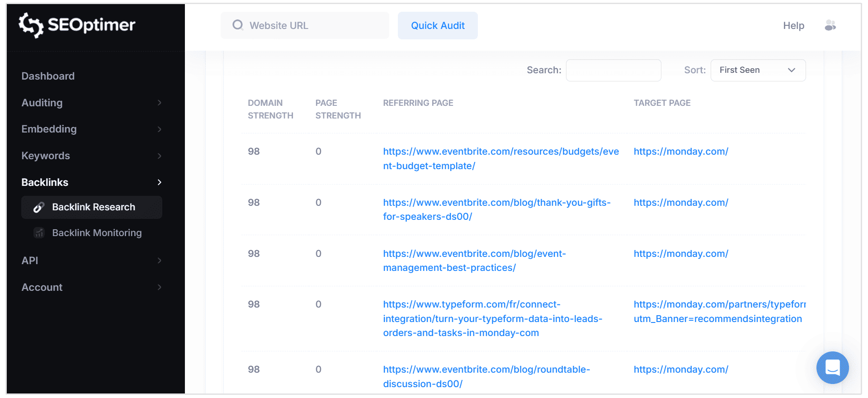The image size is (868, 398).
Task: Expand the Embedding menu chevron
Action: [159, 129]
